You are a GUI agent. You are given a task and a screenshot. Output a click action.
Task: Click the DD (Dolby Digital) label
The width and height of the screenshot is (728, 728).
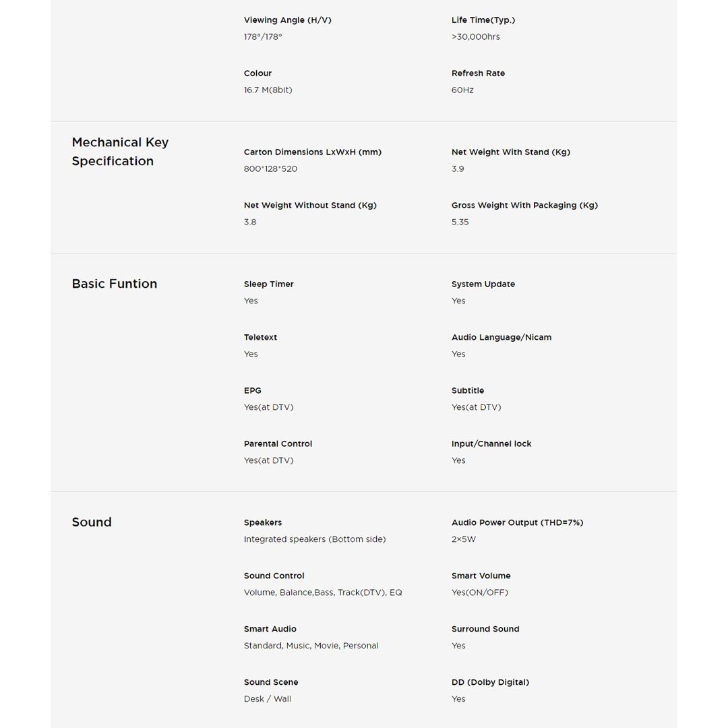click(x=490, y=683)
